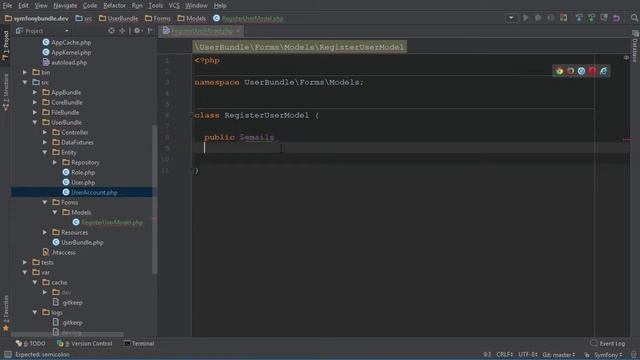Click the VCS Update Project icon
The height and width of the screenshot is (360, 640).
[x=579, y=18]
